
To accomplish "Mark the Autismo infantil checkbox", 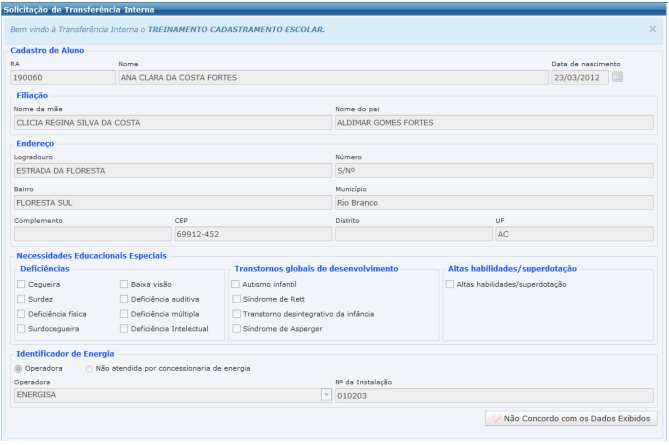I will (236, 285).
